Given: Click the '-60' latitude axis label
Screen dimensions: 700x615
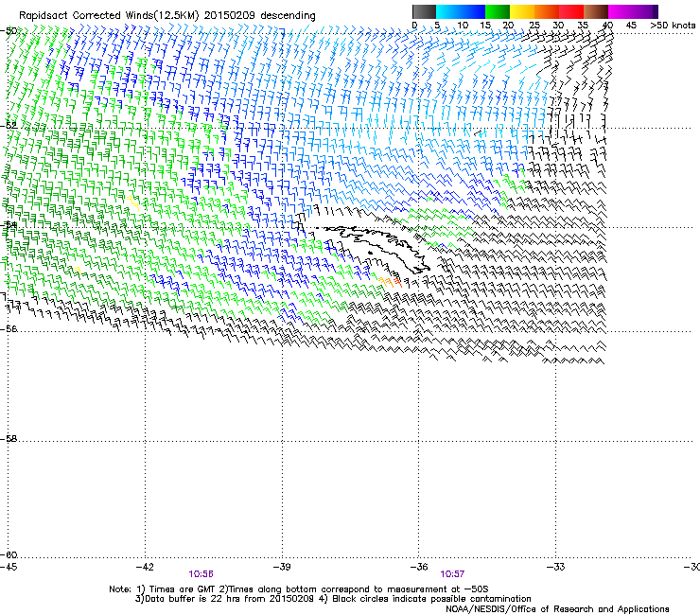Looking at the screenshot, I should 9,555.
